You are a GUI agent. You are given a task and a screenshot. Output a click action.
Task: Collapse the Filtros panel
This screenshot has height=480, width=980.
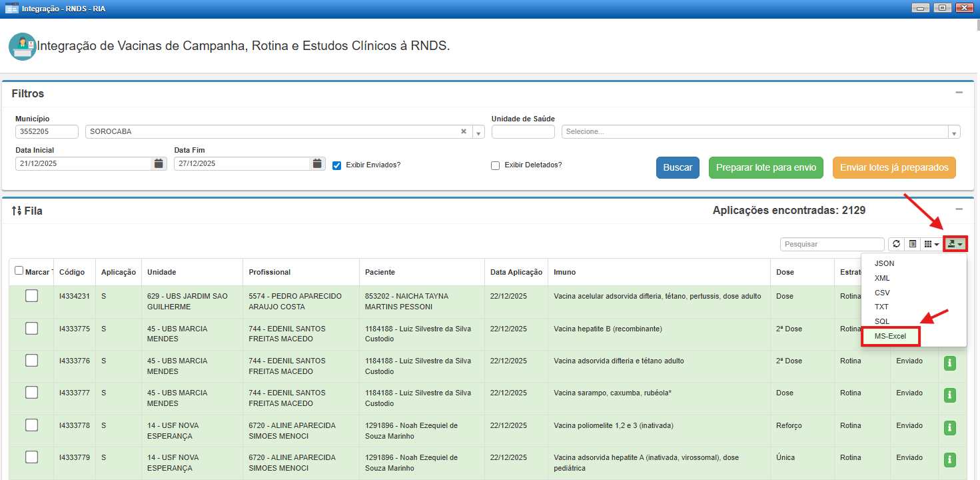pyautogui.click(x=959, y=93)
